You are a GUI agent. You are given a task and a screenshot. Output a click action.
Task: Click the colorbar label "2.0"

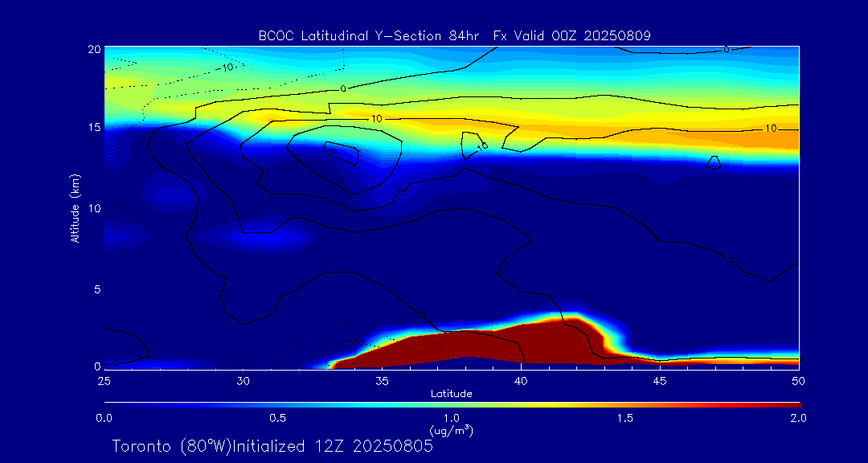tap(798, 418)
